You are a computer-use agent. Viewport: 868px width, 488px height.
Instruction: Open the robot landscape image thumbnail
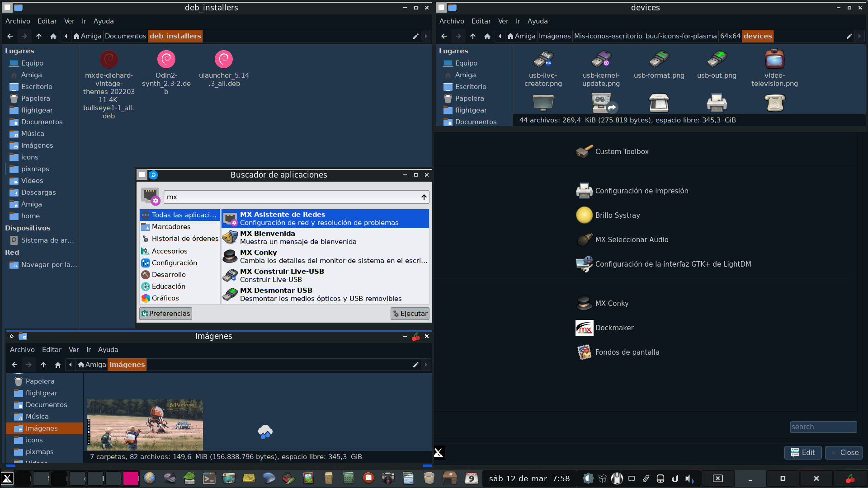(145, 425)
